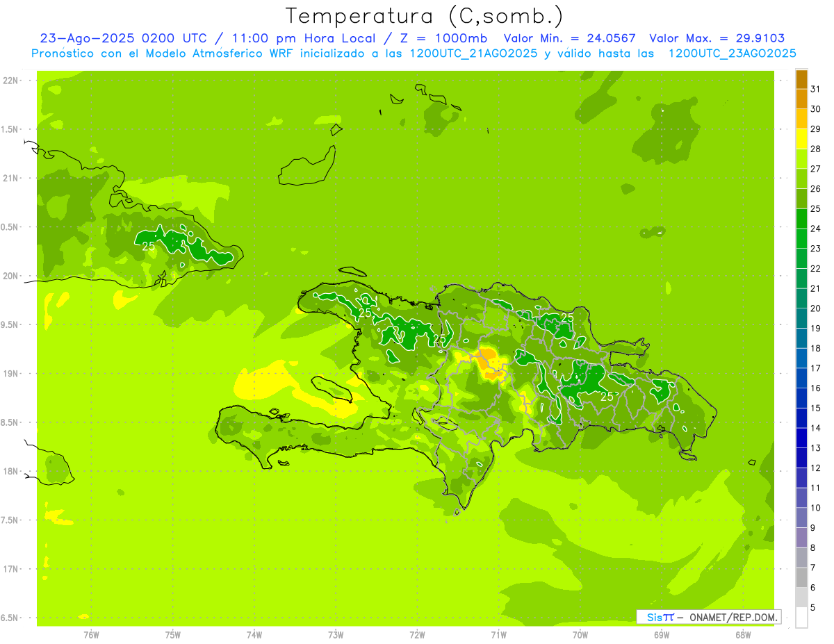Image resolution: width=834 pixels, height=644 pixels.
Task: Pick the dark blue swatch between 13 and 14
Action: click(x=801, y=438)
